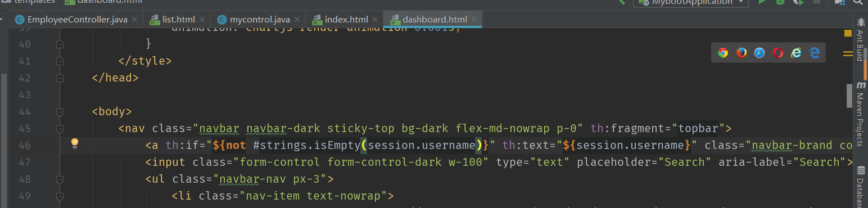This screenshot has width=868, height=208.
Task: Click the yellow intention lightbulb on line 46
Action: tap(74, 143)
